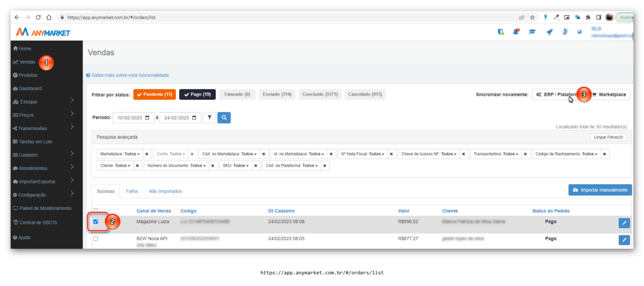Click the funnel filter icon
The height and width of the screenshot is (286, 644).
[x=209, y=118]
